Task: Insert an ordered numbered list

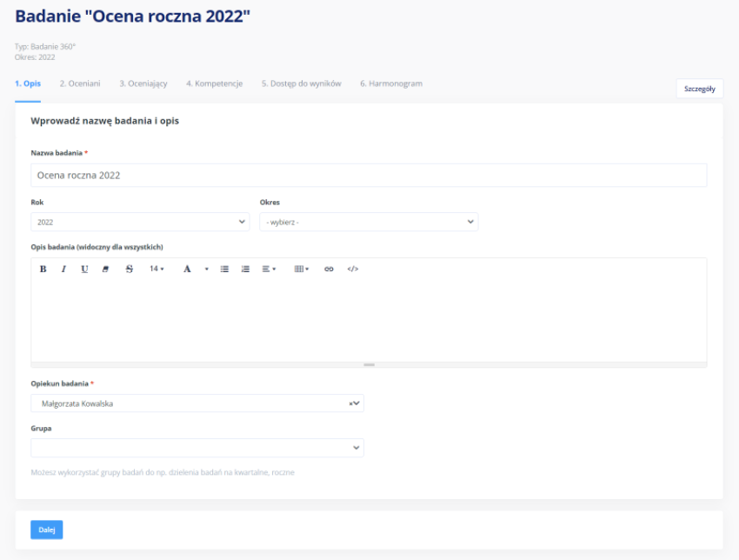Action: tap(245, 269)
